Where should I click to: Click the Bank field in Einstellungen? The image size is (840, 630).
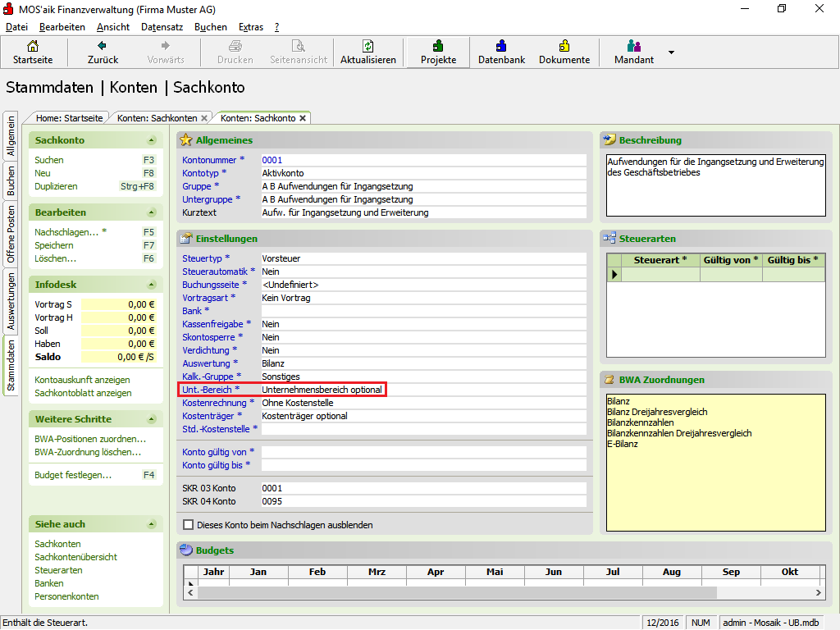(423, 311)
